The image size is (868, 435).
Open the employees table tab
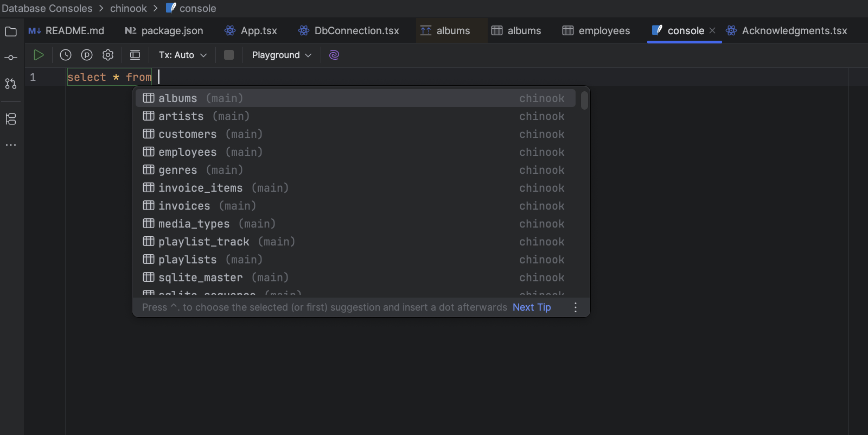tap(596, 31)
